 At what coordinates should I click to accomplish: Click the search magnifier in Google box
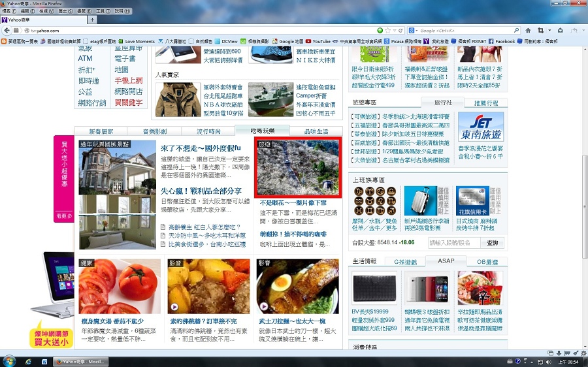(516, 30)
